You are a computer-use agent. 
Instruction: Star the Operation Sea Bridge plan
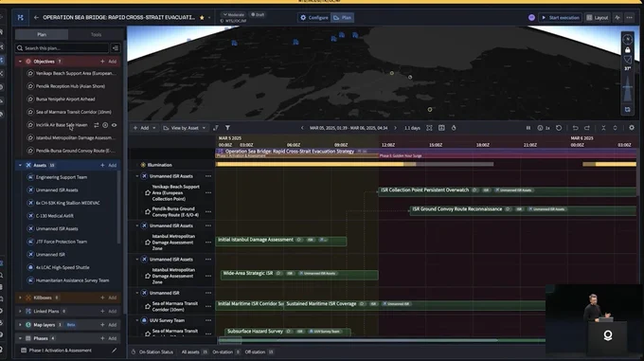tap(202, 18)
